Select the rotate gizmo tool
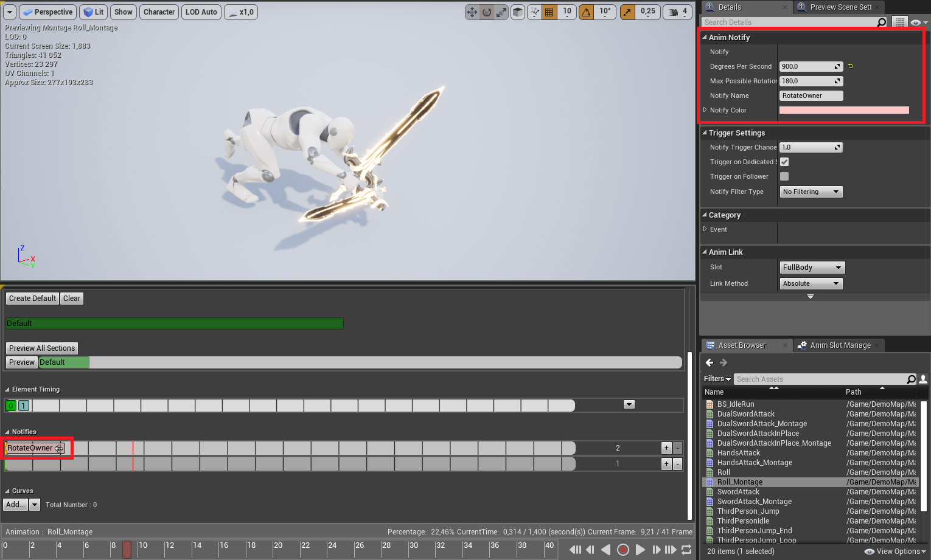 [x=487, y=12]
